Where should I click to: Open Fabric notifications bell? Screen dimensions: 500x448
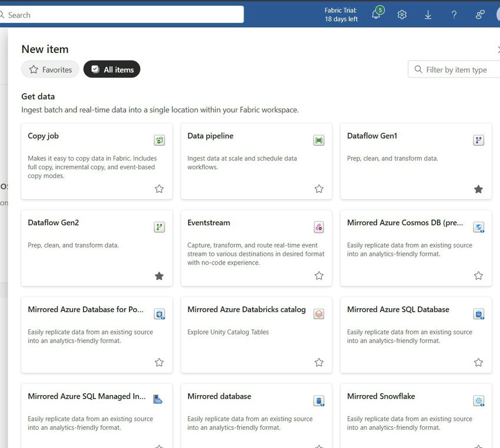pyautogui.click(x=375, y=14)
